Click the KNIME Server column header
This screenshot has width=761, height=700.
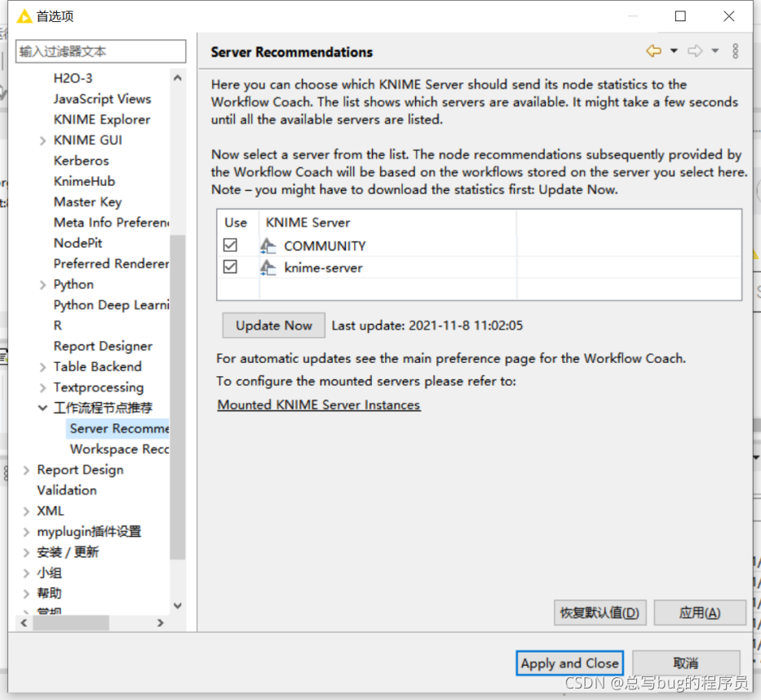click(x=307, y=223)
